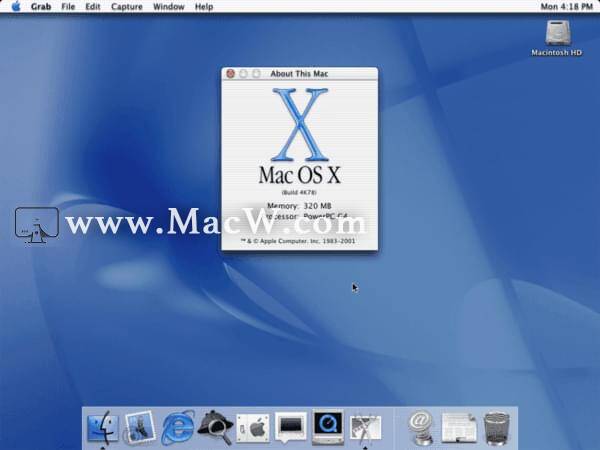Open System Preferences in the Dock
The width and height of the screenshot is (600, 450).
point(253,428)
